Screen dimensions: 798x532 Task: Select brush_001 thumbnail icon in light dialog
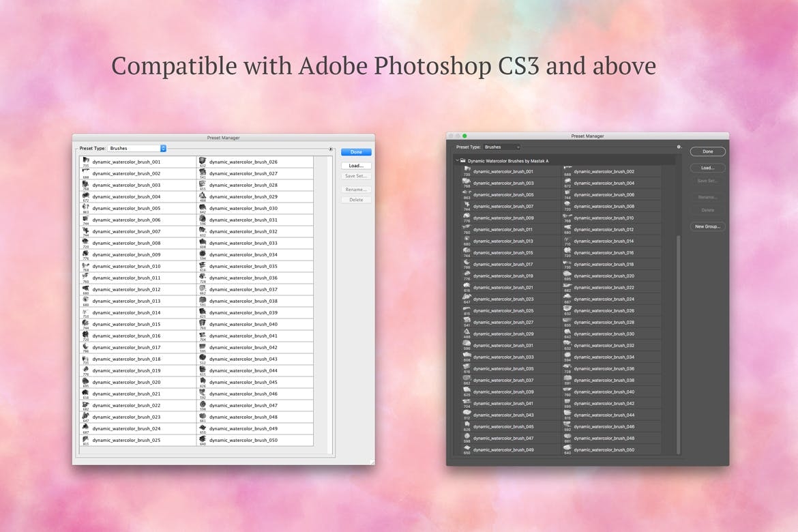click(x=86, y=161)
